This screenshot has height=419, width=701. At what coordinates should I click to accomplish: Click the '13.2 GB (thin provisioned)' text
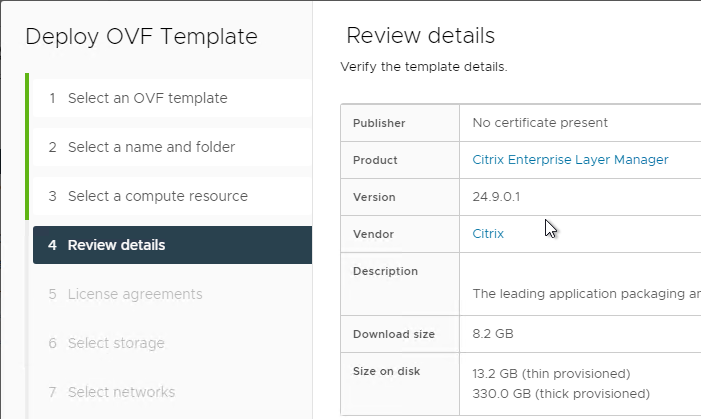click(x=551, y=373)
